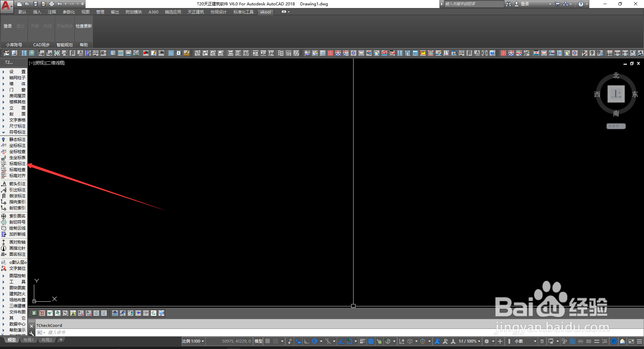Click the New file icon in quick access

(19, 4)
